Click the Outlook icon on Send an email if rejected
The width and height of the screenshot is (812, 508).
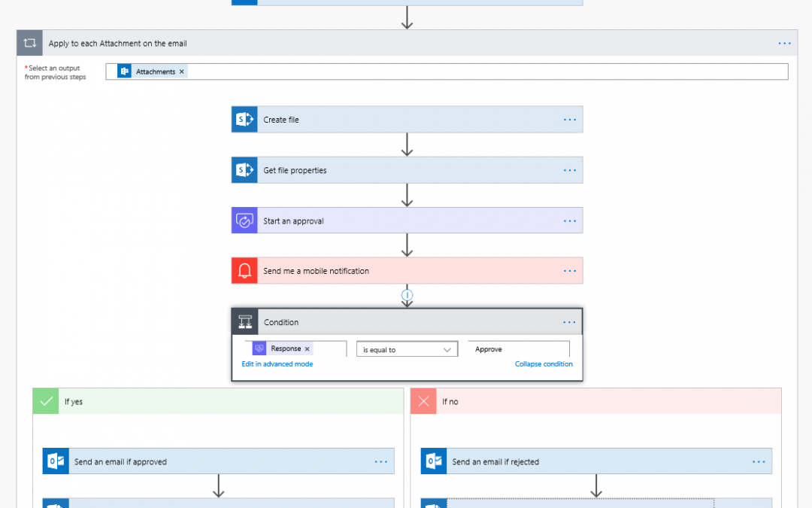pos(434,462)
